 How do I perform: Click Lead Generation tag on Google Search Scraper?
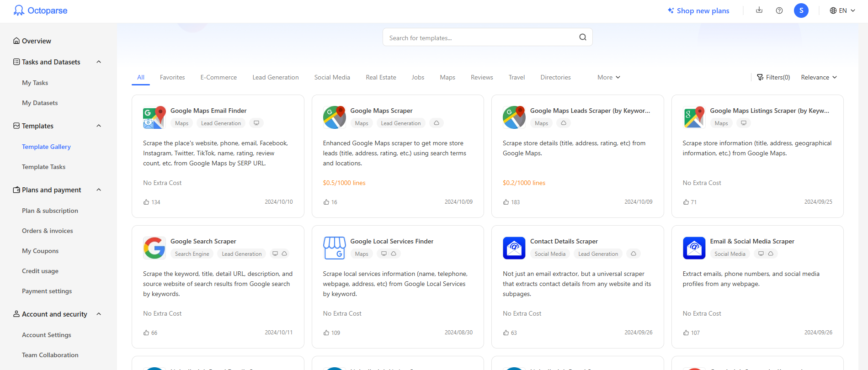tap(242, 254)
